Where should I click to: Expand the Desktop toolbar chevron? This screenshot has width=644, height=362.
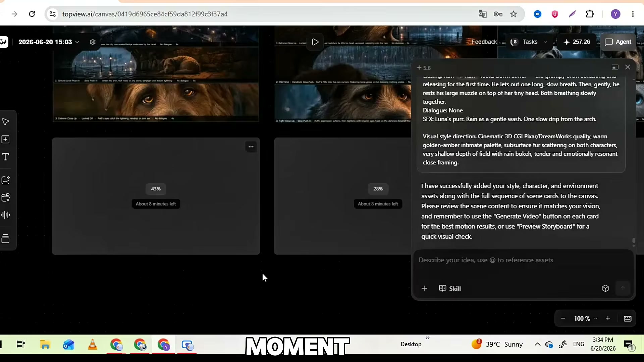point(428,338)
